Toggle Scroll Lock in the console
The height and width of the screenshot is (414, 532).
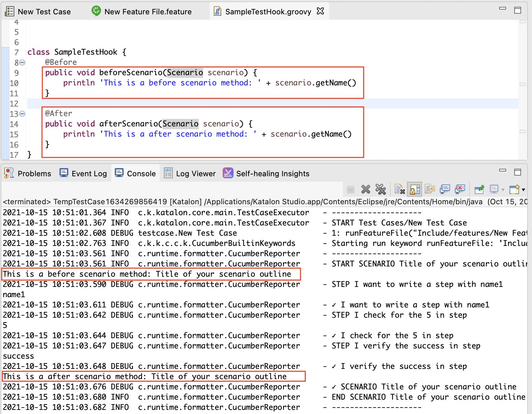pyautogui.click(x=415, y=189)
